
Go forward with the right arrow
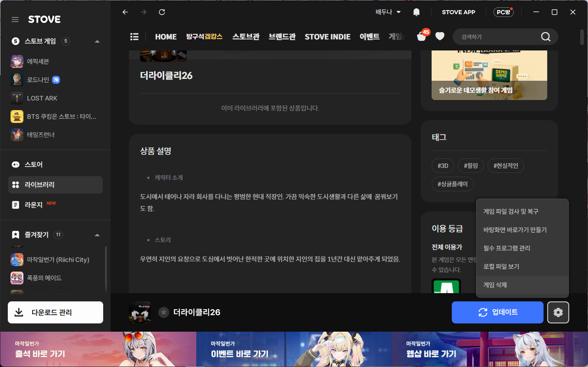[144, 12]
